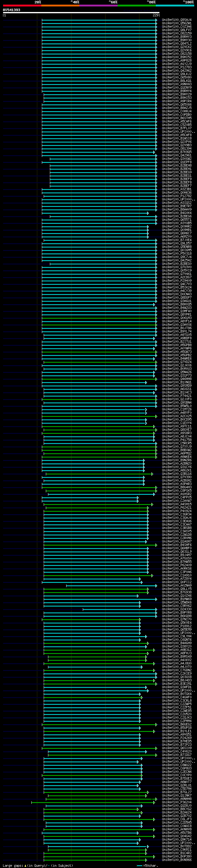Select label UniRef100_A9TC11
The image size is (197, 868).
click(176, 426)
